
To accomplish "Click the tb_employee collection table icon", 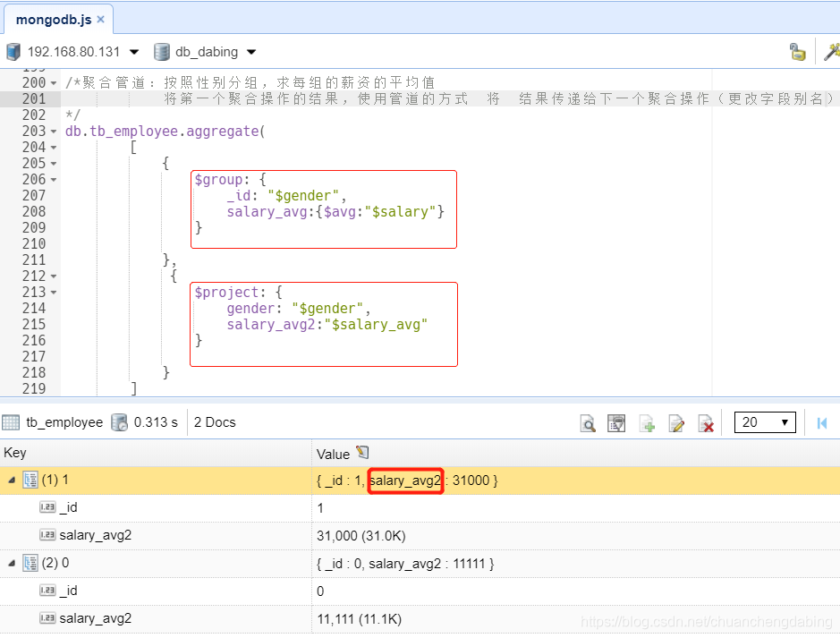I will click(11, 422).
